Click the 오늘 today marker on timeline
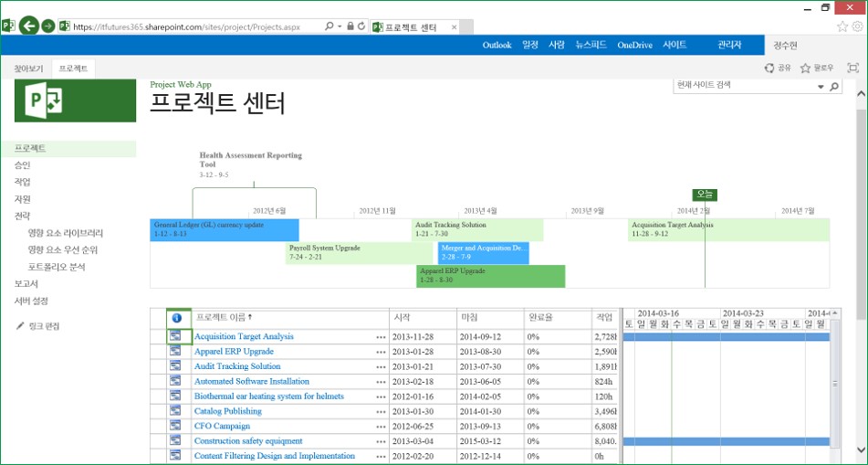 point(705,195)
